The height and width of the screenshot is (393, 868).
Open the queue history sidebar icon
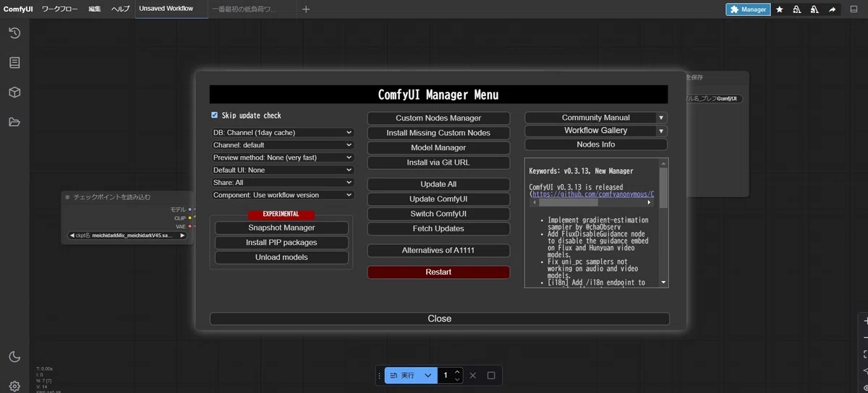14,33
